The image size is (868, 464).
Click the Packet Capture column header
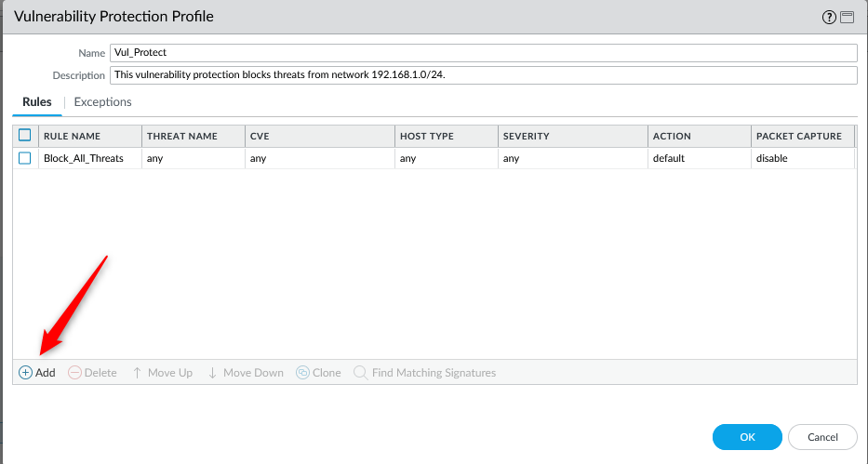(x=798, y=137)
